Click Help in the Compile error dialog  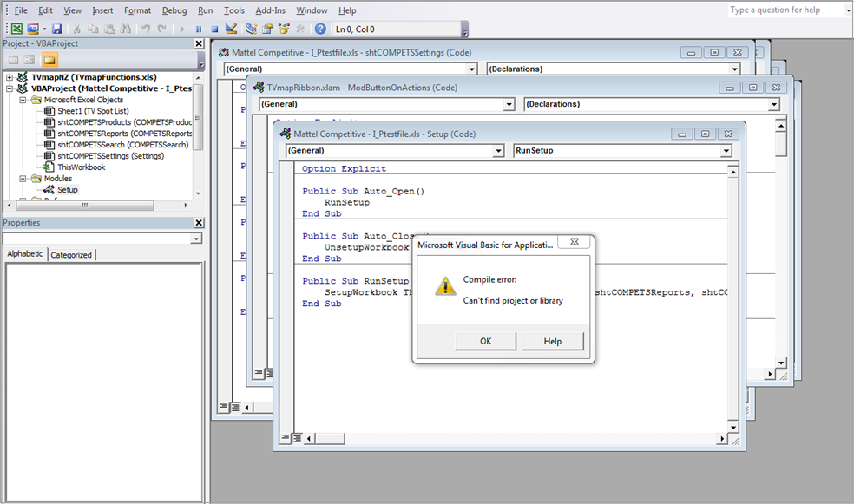(552, 341)
